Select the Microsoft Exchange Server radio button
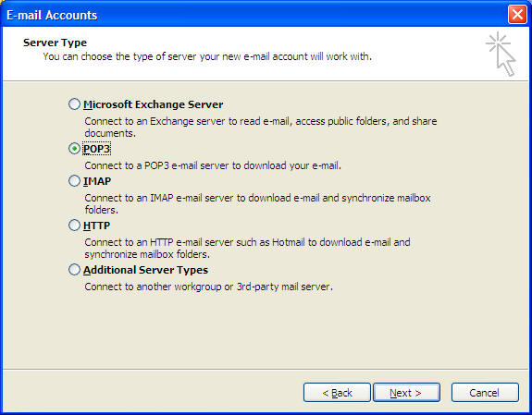Image resolution: width=532 pixels, height=415 pixels. (74, 104)
